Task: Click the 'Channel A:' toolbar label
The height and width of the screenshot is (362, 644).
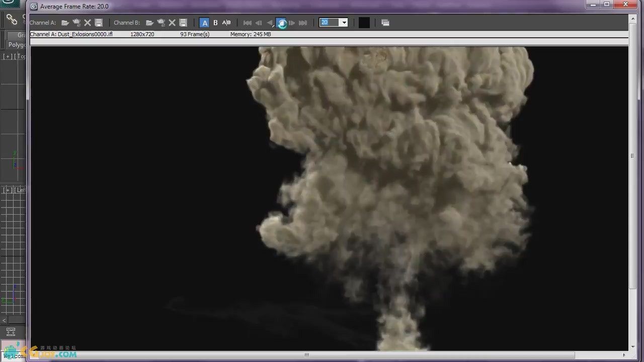Action: click(43, 23)
